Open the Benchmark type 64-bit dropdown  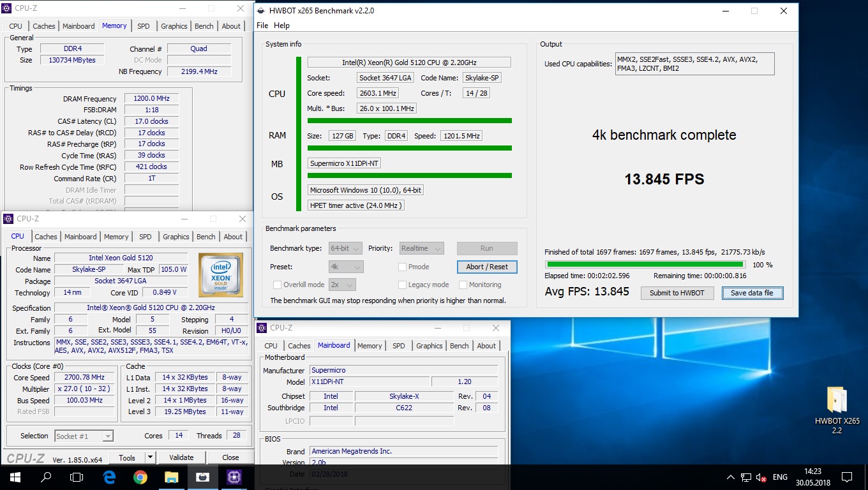(346, 248)
